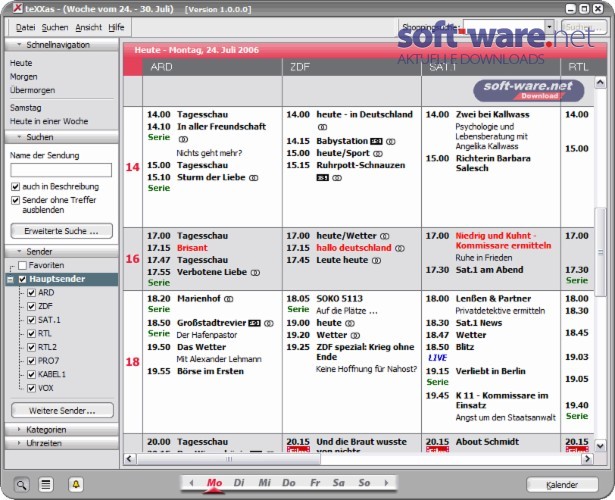
Task: Select the KABEL1 channel in tree
Action: point(52,375)
